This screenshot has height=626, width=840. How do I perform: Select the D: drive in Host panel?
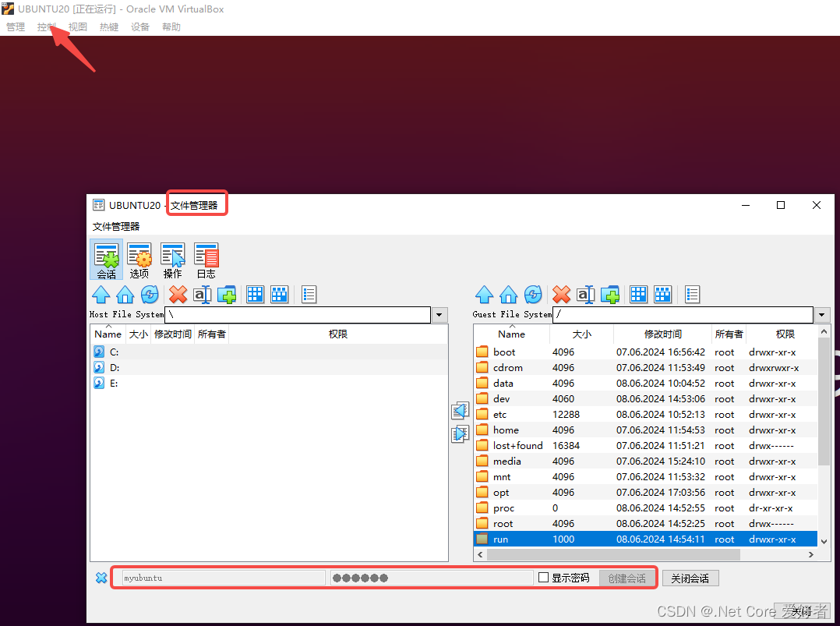point(269,368)
